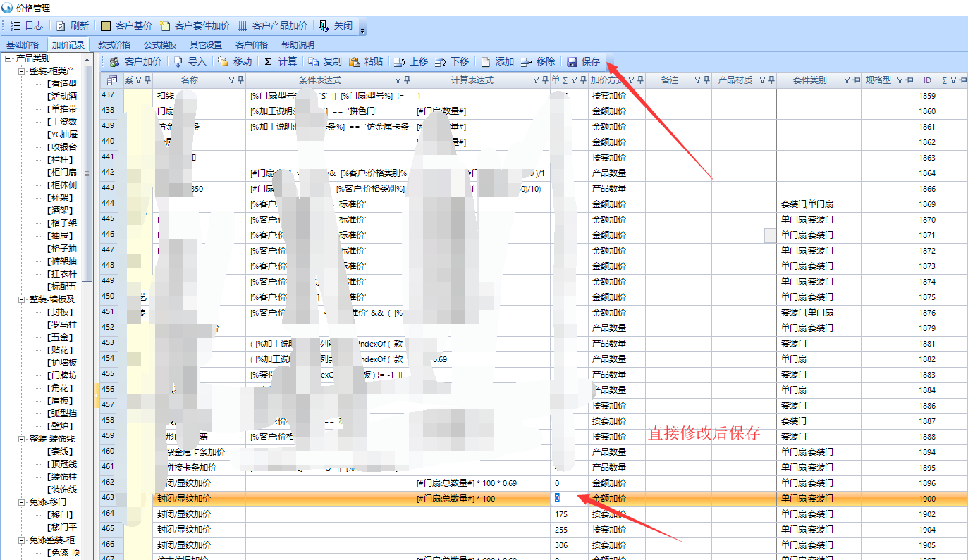
Task: Click the 保存 (Save) toolbar icon
Action: [x=572, y=62]
